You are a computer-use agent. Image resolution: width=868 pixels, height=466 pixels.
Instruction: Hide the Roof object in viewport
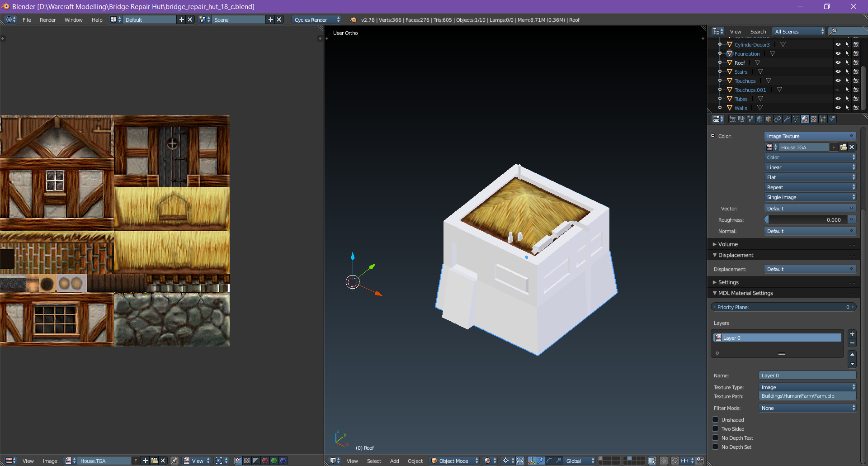tap(838, 62)
